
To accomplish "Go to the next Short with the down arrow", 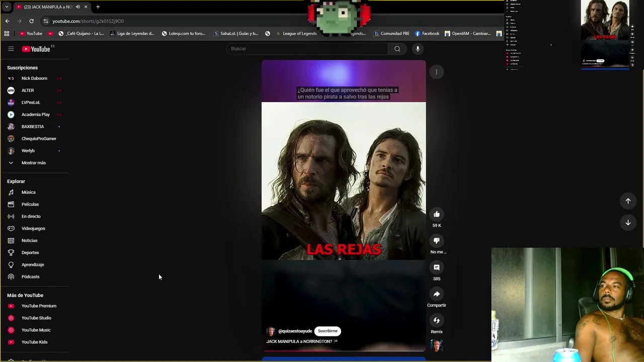I will click(628, 223).
